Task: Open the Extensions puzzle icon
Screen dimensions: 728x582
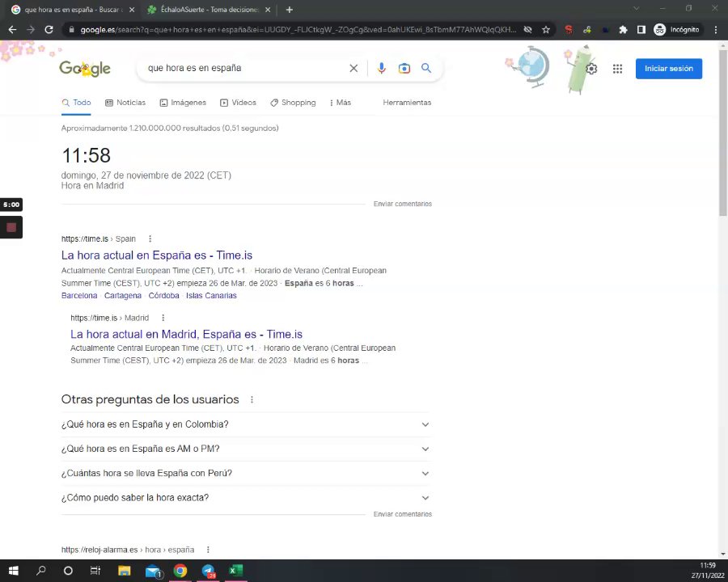Action: pyautogui.click(x=623, y=30)
